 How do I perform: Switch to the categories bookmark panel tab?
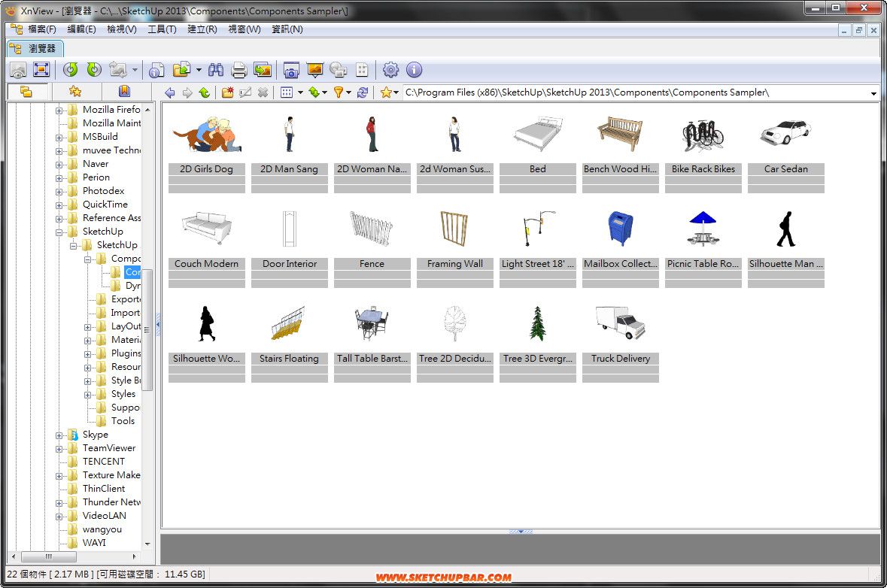(x=124, y=92)
